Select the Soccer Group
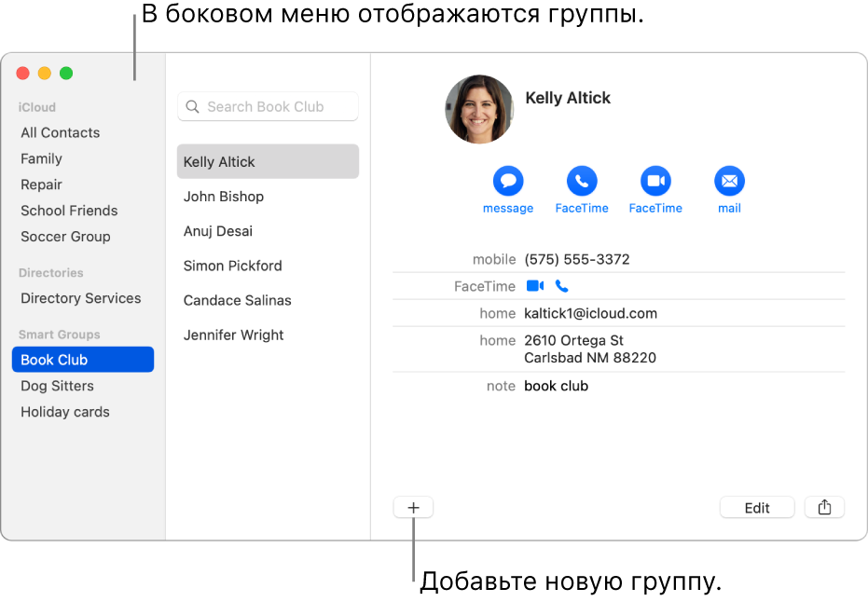 coord(65,237)
